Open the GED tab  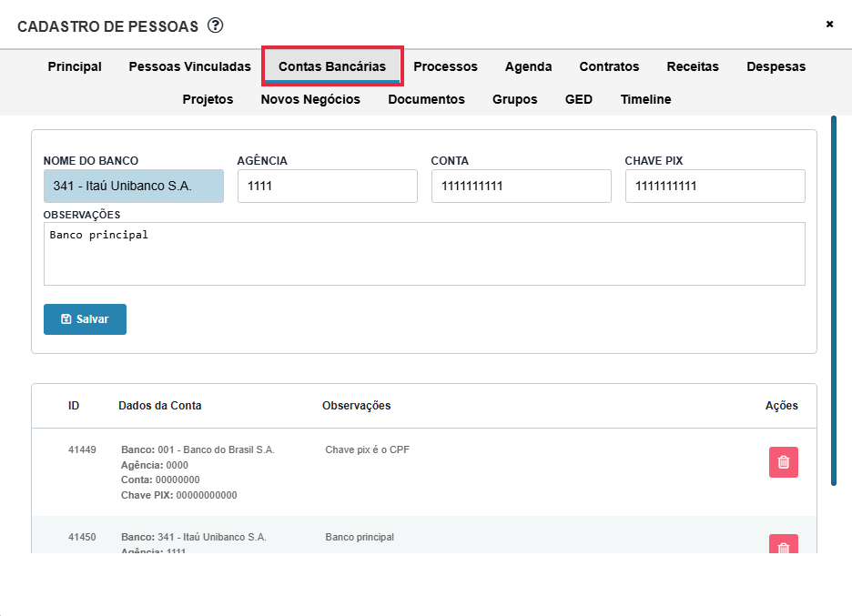tap(578, 99)
